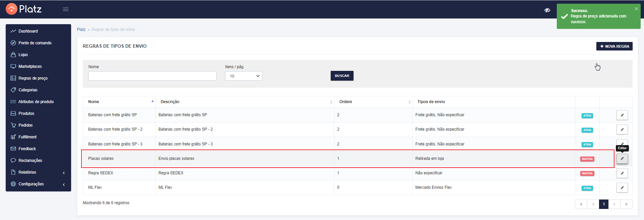
Task: Edit rule Baterias com frete grátis SP - 3
Action: (x=622, y=143)
